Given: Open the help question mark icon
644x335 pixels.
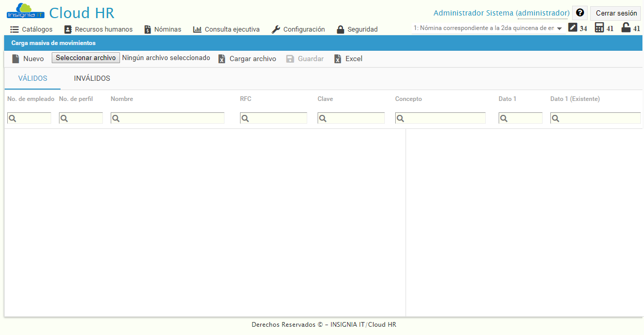Looking at the screenshot, I should pos(579,12).
